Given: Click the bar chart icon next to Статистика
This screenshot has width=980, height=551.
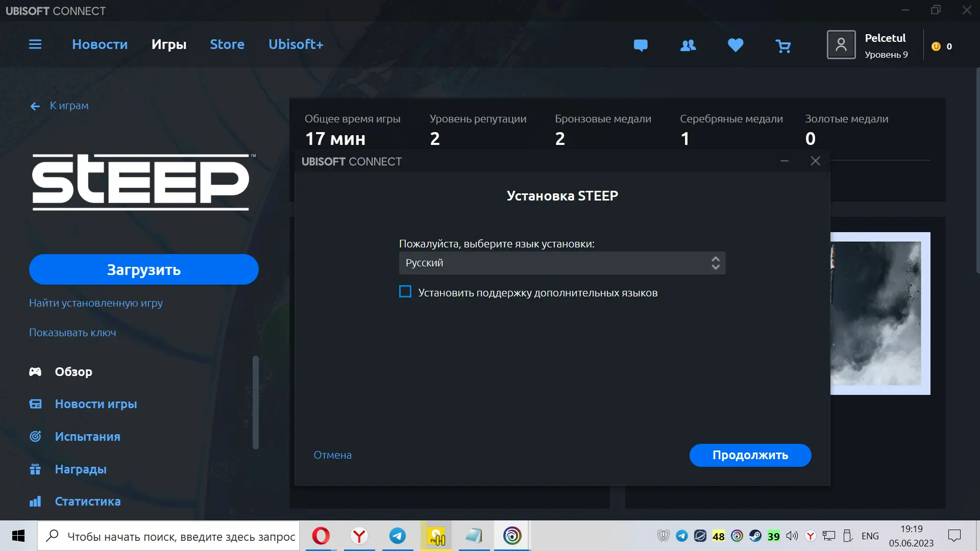Looking at the screenshot, I should click(x=35, y=502).
